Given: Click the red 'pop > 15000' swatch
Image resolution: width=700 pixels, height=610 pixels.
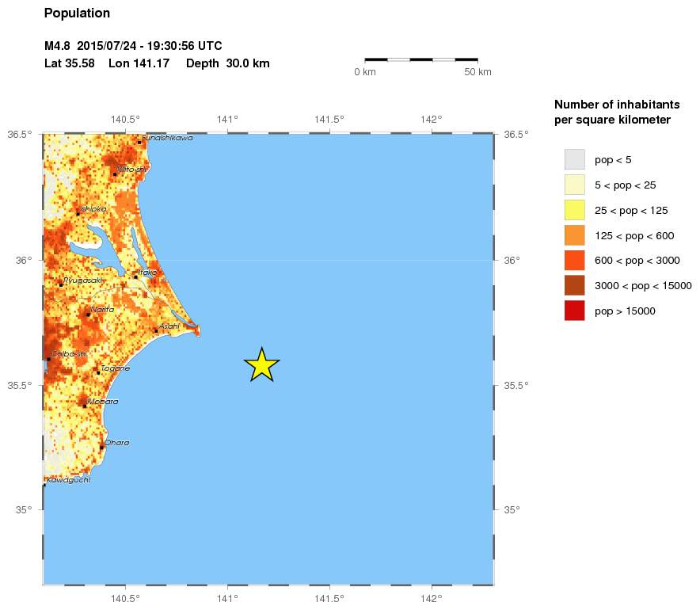Looking at the screenshot, I should pyautogui.click(x=574, y=311).
